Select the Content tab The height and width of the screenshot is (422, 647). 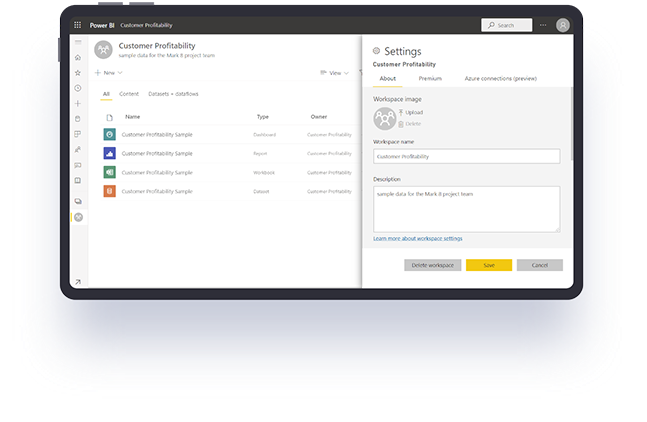(x=129, y=94)
